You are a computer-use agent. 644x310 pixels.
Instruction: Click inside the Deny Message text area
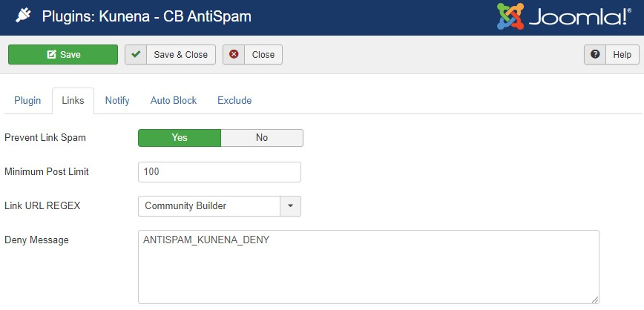(x=369, y=267)
